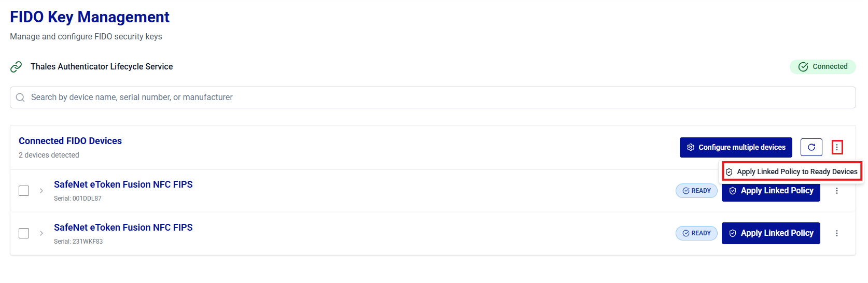
Task: Click the READY badge for serial 231WKF83
Action: pyautogui.click(x=696, y=233)
